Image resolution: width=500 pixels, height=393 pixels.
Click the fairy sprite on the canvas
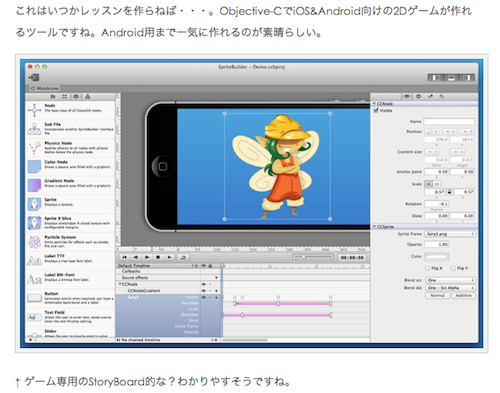(x=276, y=166)
